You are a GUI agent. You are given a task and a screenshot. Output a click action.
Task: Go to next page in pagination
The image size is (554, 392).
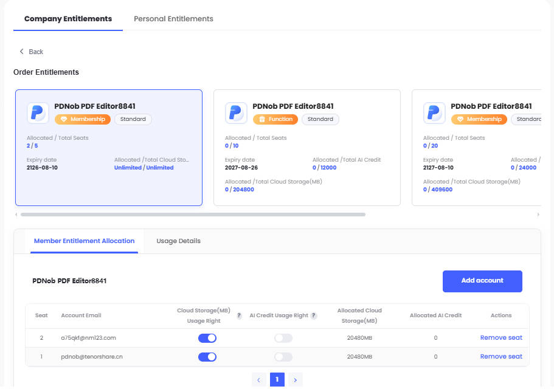tap(296, 380)
